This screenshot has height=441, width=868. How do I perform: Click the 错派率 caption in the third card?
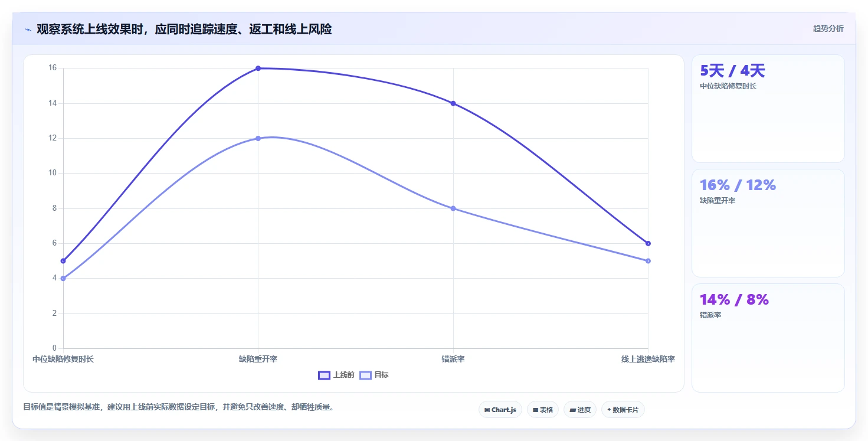(710, 315)
